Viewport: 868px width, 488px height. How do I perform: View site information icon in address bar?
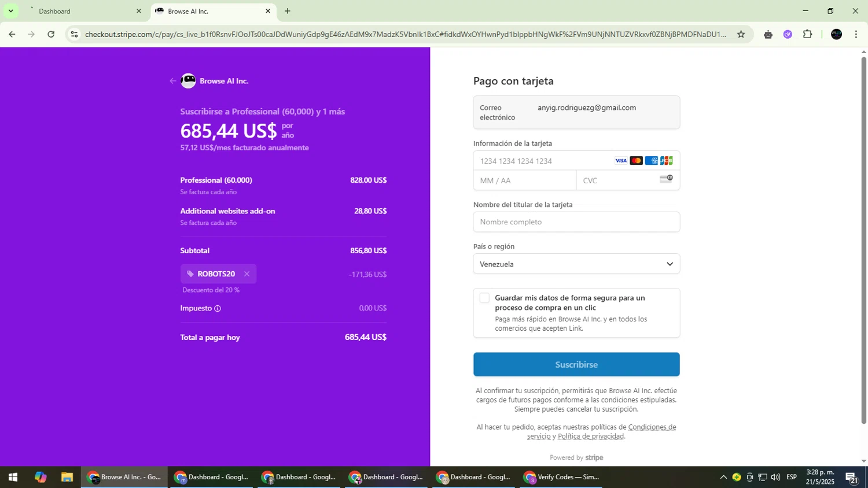coord(74,34)
